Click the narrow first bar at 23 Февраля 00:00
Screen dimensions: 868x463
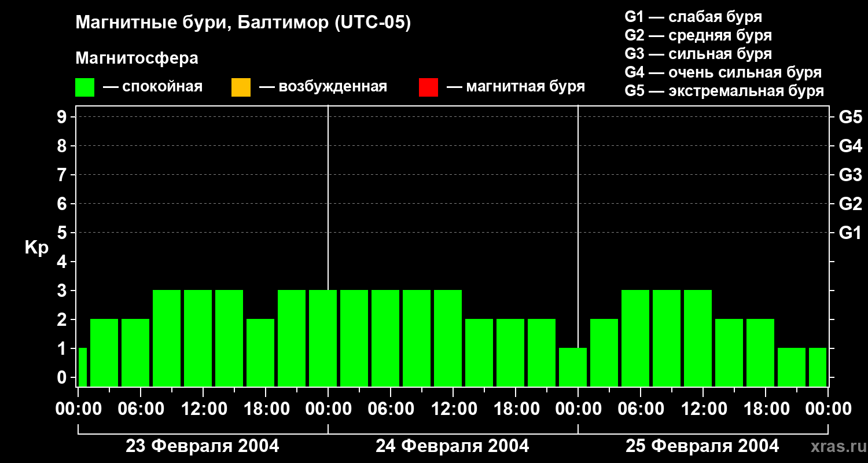82,367
